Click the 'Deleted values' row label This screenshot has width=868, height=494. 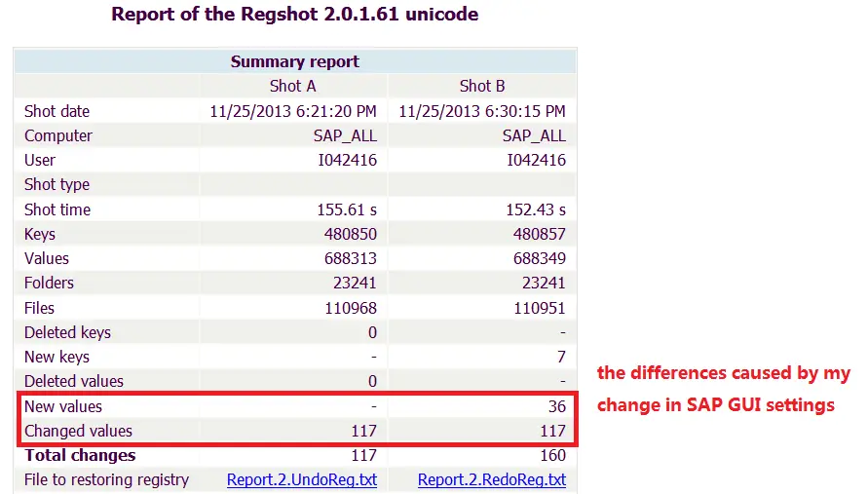[x=74, y=381]
